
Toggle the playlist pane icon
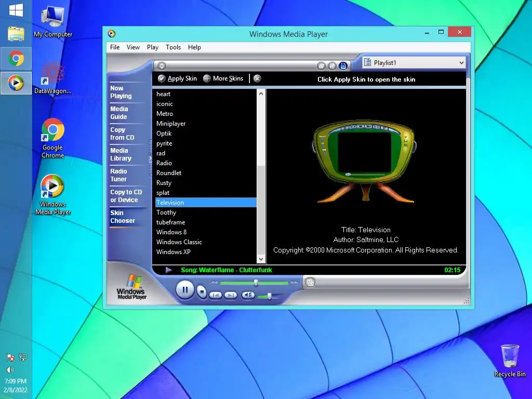(343, 66)
